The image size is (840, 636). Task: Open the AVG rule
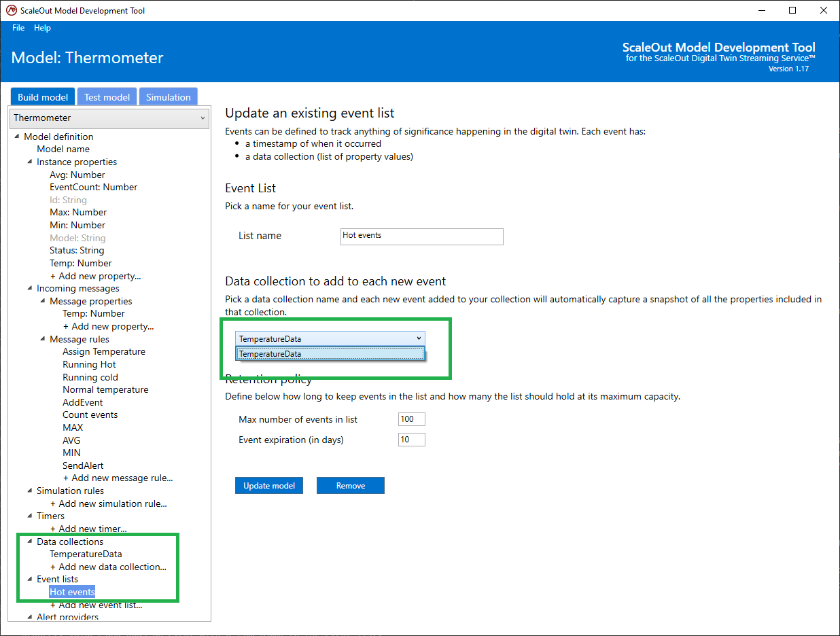tap(71, 440)
